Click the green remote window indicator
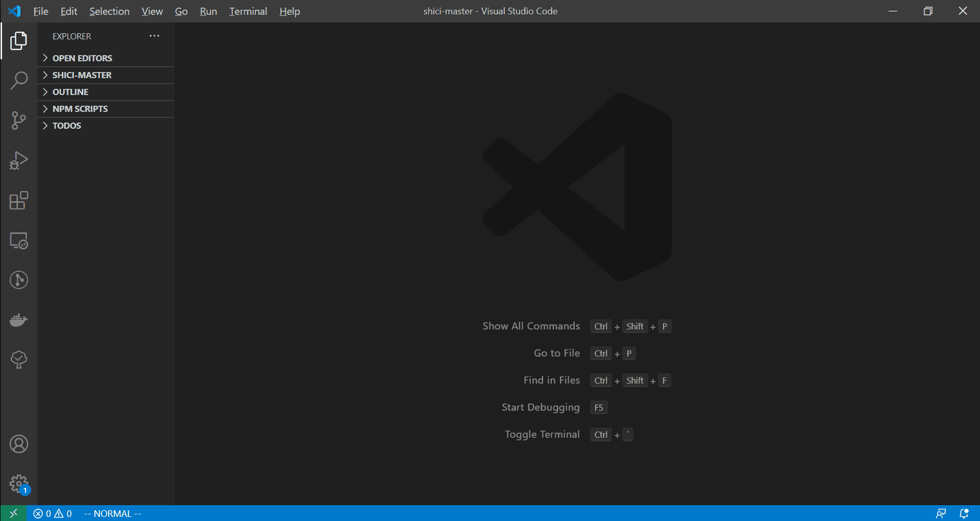This screenshot has width=980, height=521. click(13, 513)
